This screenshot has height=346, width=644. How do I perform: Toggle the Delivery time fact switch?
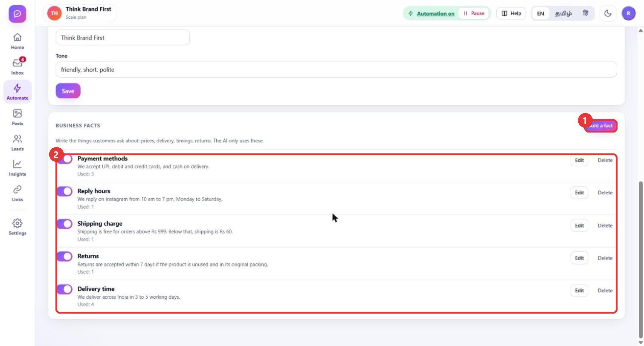[x=64, y=289]
